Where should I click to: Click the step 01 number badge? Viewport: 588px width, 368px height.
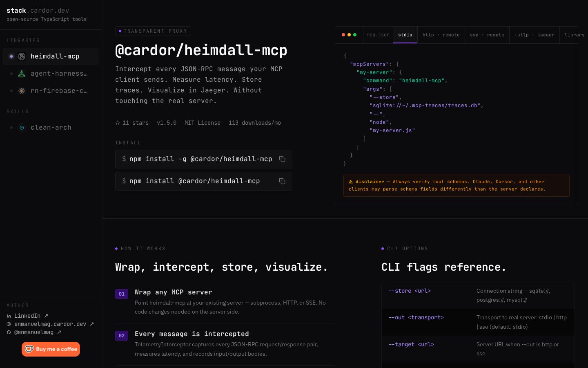click(x=122, y=294)
